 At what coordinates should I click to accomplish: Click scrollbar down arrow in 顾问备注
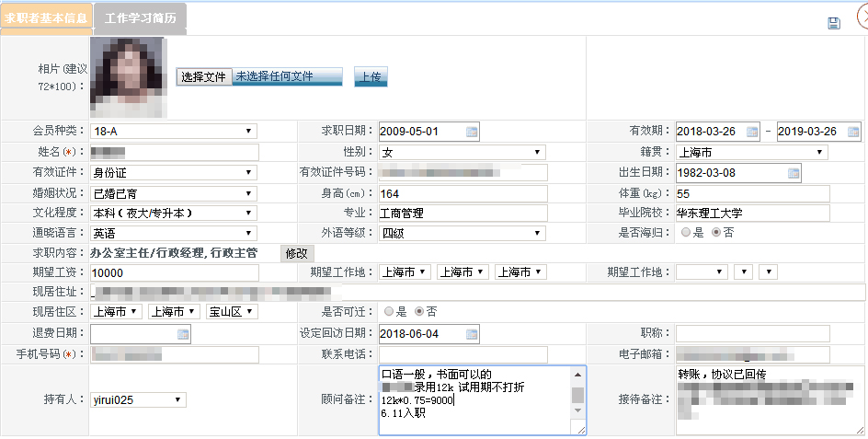click(577, 410)
